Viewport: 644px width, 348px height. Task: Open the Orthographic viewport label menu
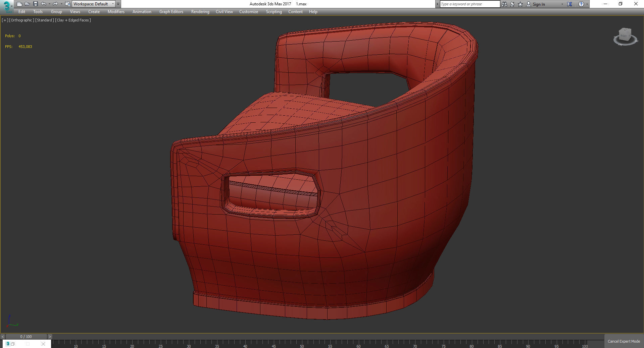[x=21, y=20]
